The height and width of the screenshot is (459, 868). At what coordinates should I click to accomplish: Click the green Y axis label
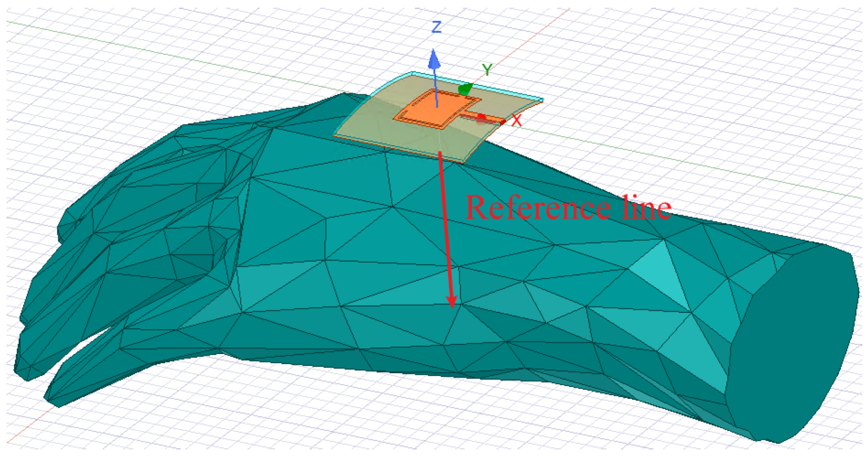tap(486, 70)
